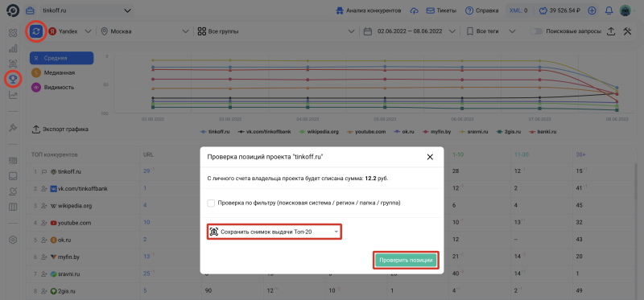The image size is (644, 300).
Task: Click the briefcase projects icon
Action: (x=30, y=10)
